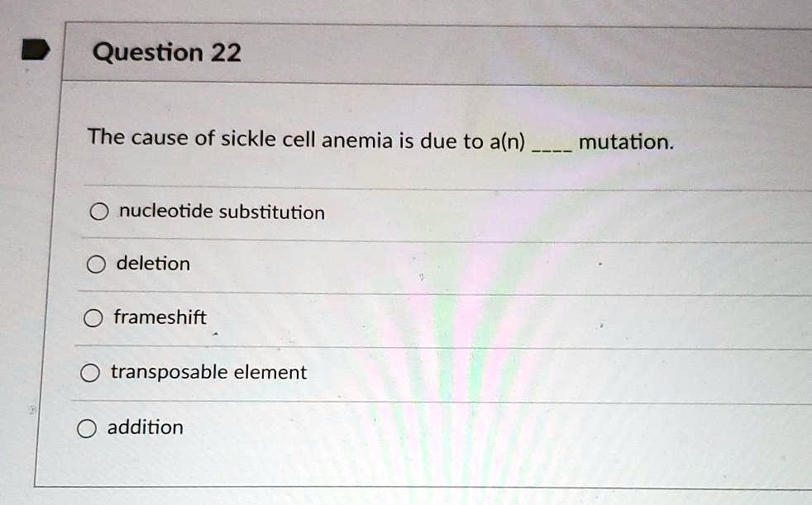This screenshot has width=812, height=505.
Task: Click the addition label text
Action: click(x=144, y=427)
